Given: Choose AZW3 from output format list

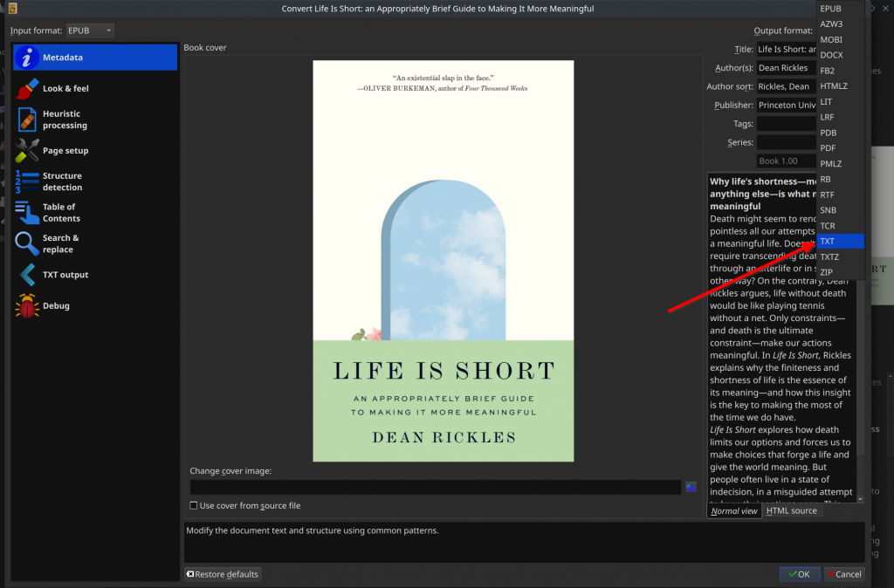Looking at the screenshot, I should point(840,24).
